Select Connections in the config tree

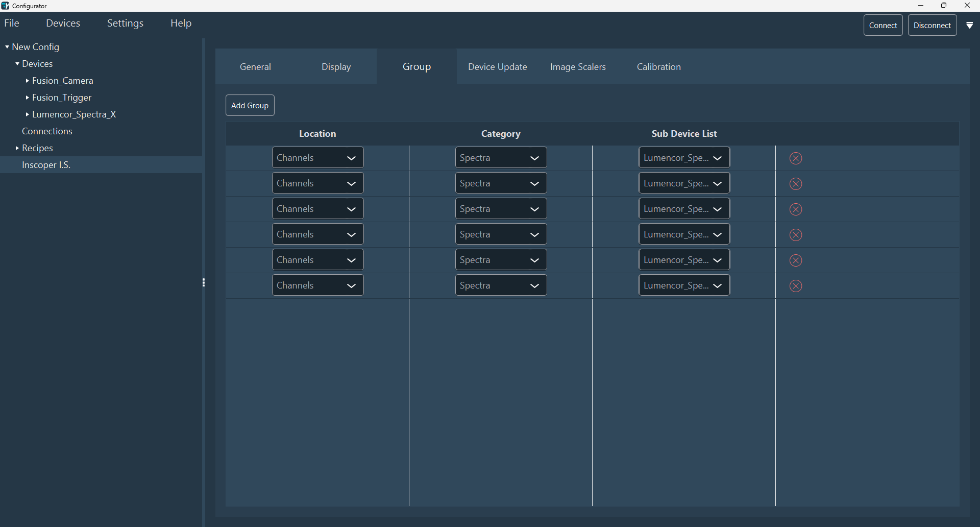pos(47,131)
